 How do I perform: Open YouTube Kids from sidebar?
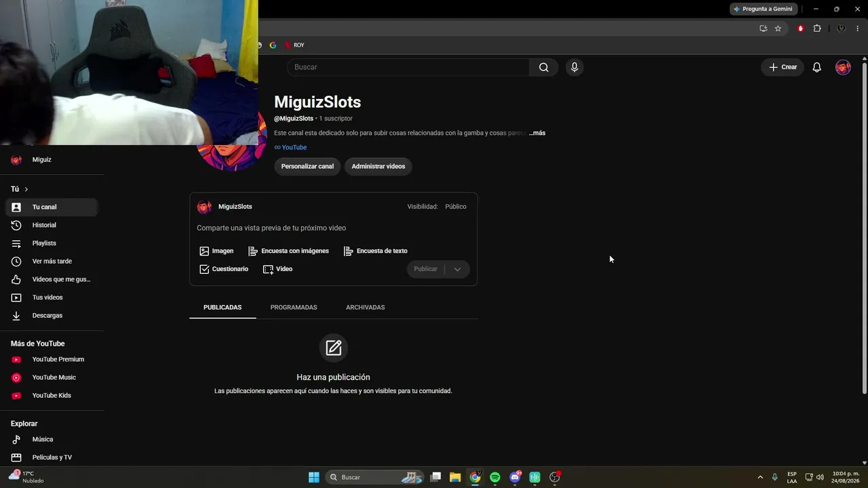click(x=52, y=395)
